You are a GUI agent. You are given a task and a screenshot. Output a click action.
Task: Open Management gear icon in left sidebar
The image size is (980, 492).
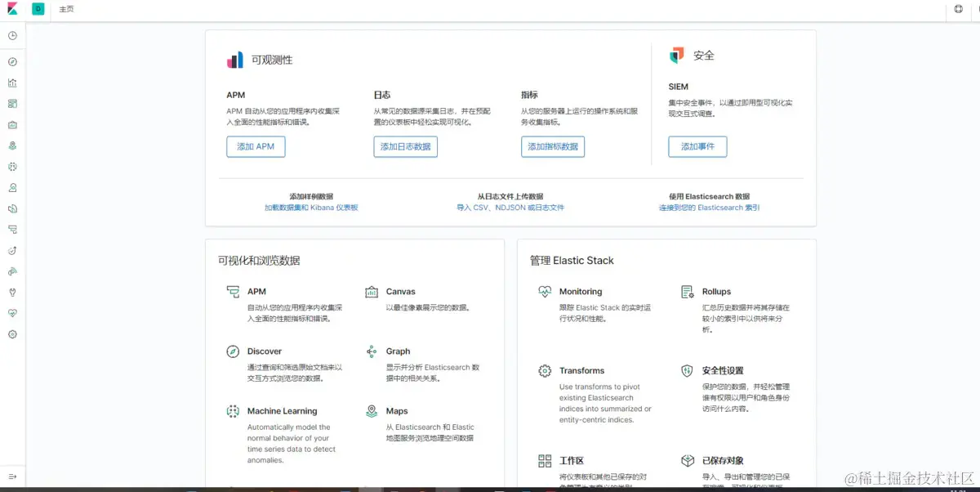(12, 334)
